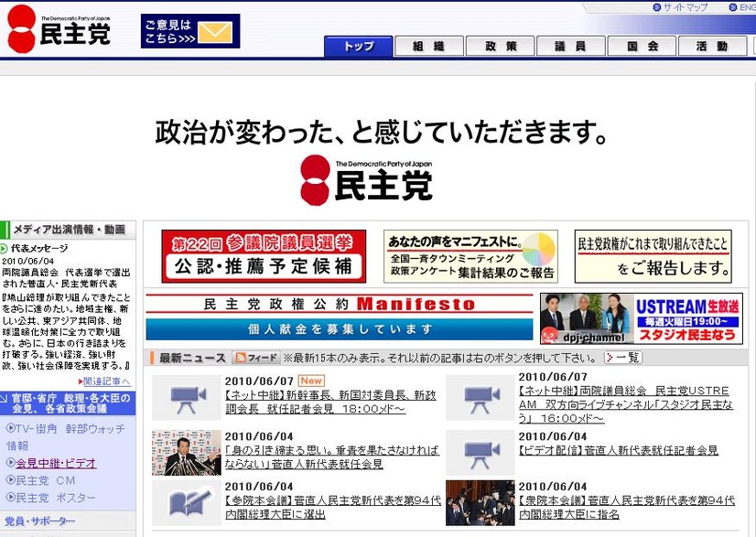Click the RSS feed icon
Image resolution: width=756 pixels, height=537 pixels.
[256, 357]
